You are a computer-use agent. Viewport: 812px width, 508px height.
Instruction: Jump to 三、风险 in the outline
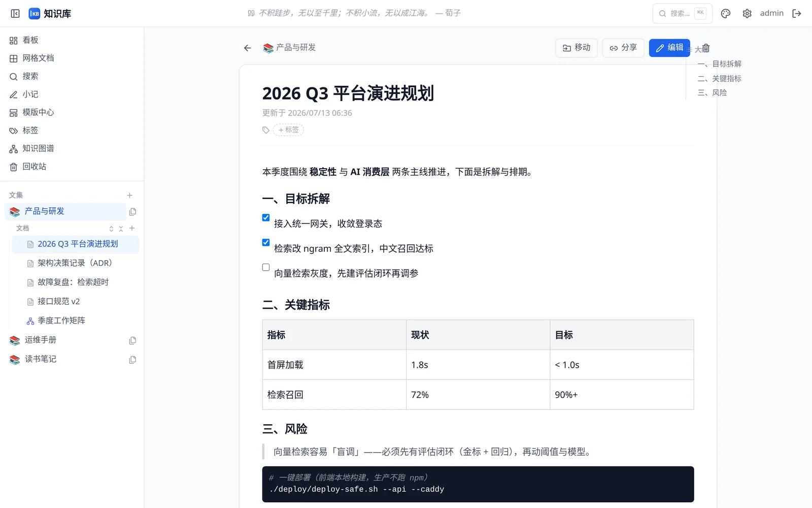[x=713, y=93]
